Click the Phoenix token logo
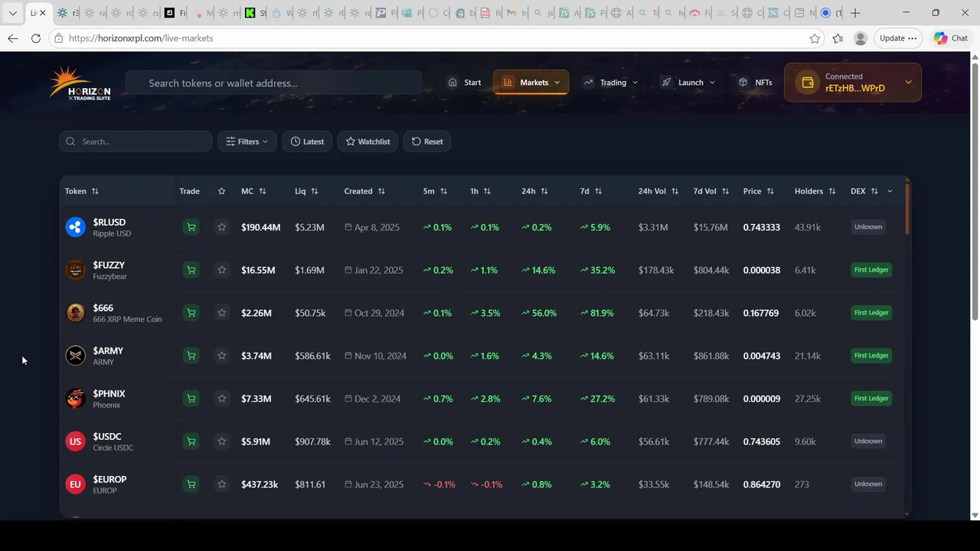 [75, 399]
